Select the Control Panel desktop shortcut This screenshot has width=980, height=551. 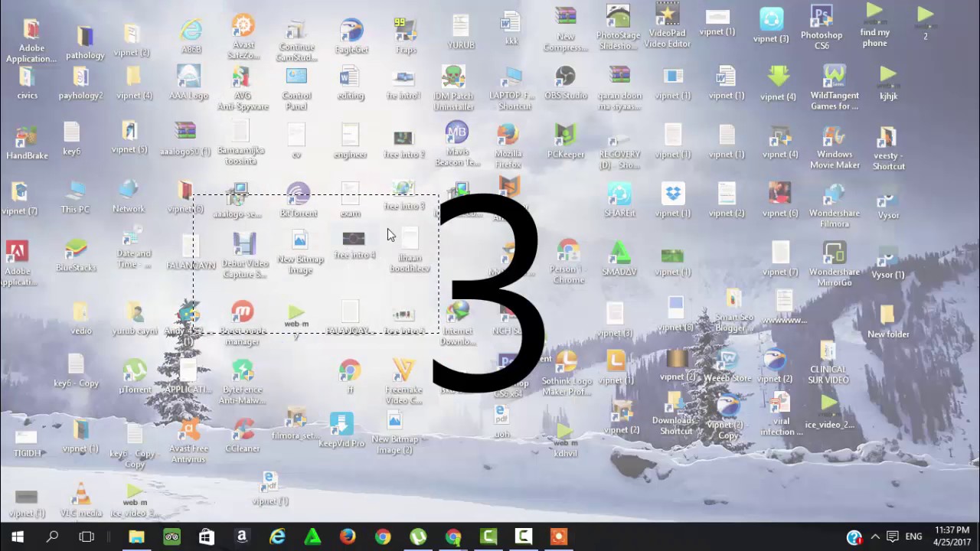coord(296,89)
